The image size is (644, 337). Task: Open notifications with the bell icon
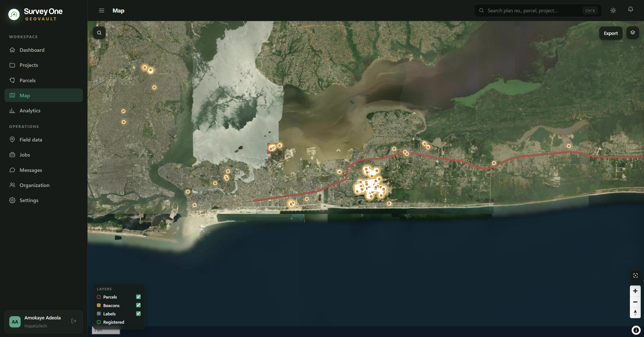[x=630, y=10]
